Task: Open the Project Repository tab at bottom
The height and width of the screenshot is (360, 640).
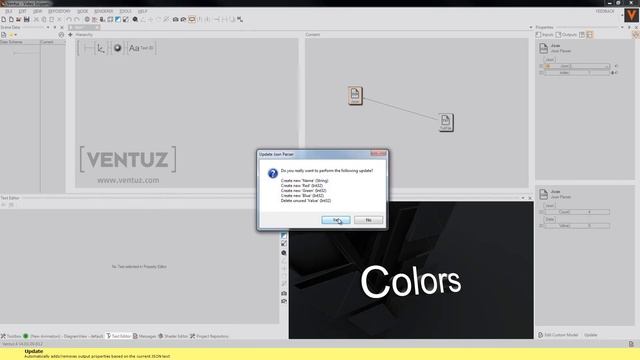Action: click(209, 336)
